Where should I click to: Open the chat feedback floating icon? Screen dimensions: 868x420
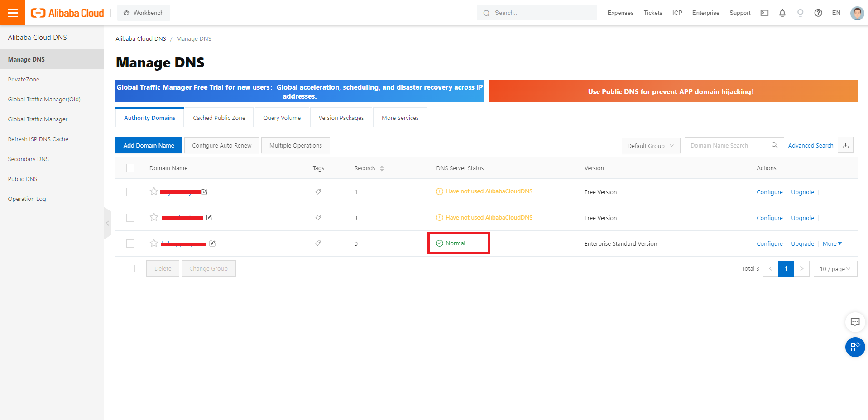click(855, 322)
